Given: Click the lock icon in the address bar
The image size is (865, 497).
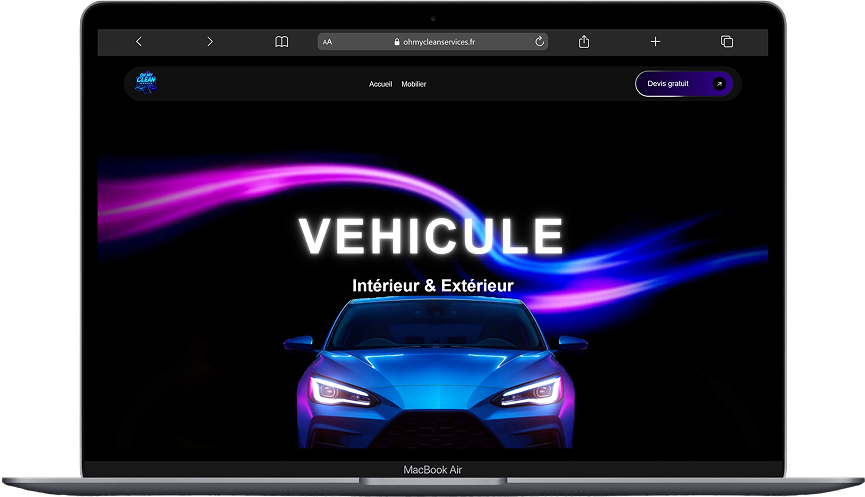Looking at the screenshot, I should 397,42.
